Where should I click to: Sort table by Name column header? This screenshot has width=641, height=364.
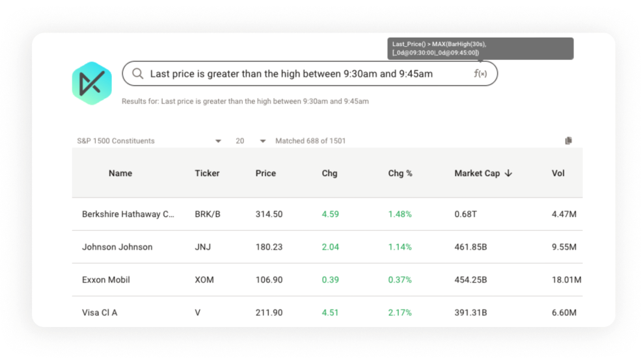120,174
